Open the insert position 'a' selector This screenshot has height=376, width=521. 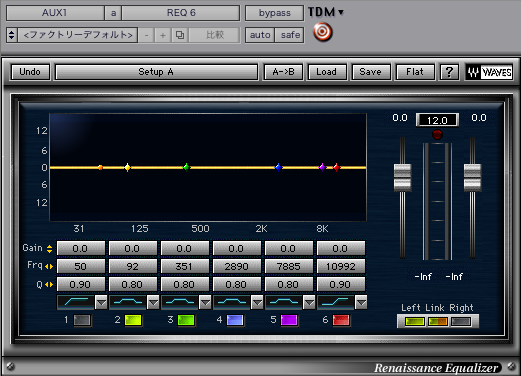113,13
